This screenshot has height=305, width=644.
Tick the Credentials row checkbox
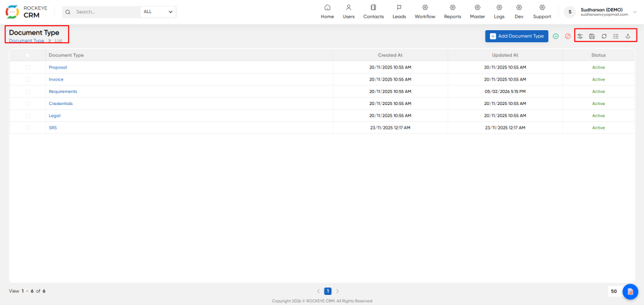pyautogui.click(x=28, y=103)
